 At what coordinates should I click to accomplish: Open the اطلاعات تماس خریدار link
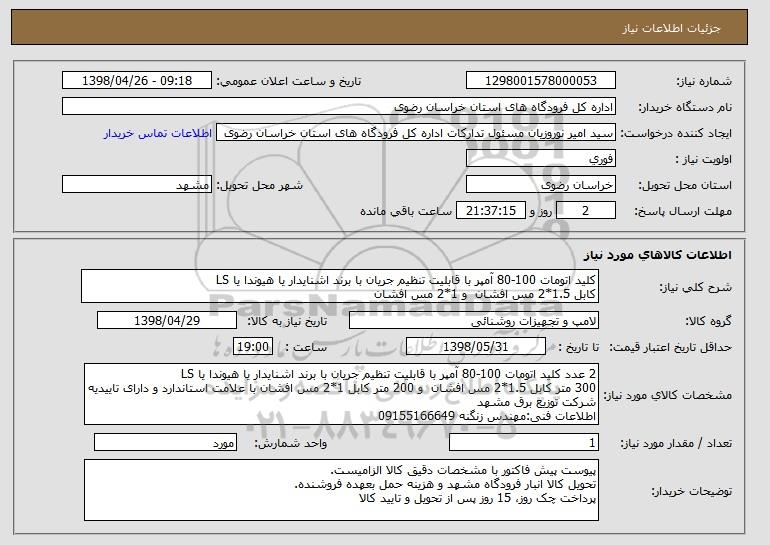coord(158,133)
